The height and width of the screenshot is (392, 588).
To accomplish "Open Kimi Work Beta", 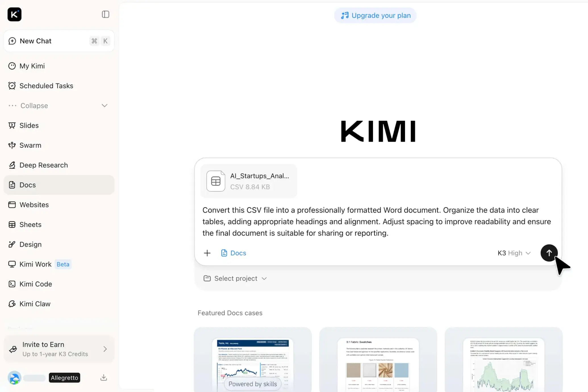I will (x=59, y=264).
